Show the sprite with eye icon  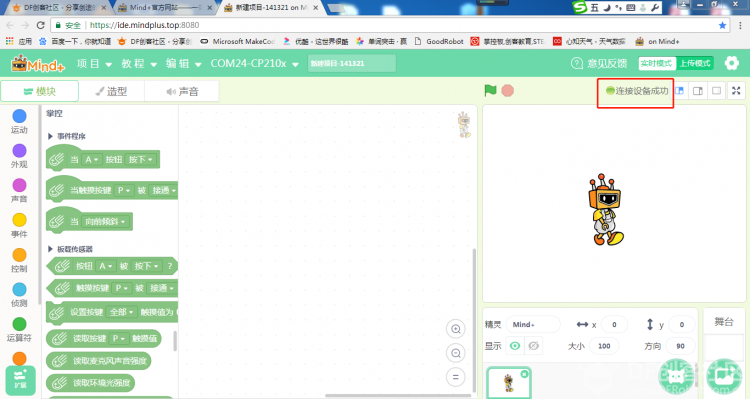tap(515, 345)
